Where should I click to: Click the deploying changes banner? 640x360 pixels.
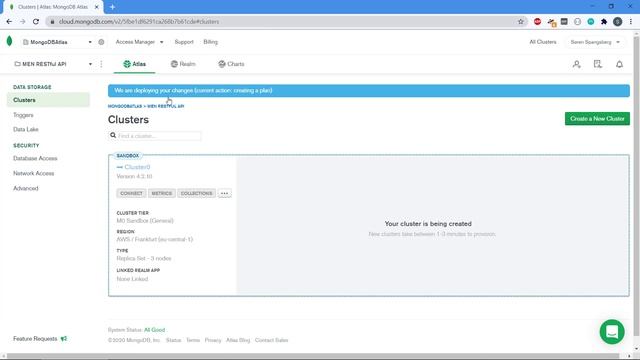(x=369, y=91)
